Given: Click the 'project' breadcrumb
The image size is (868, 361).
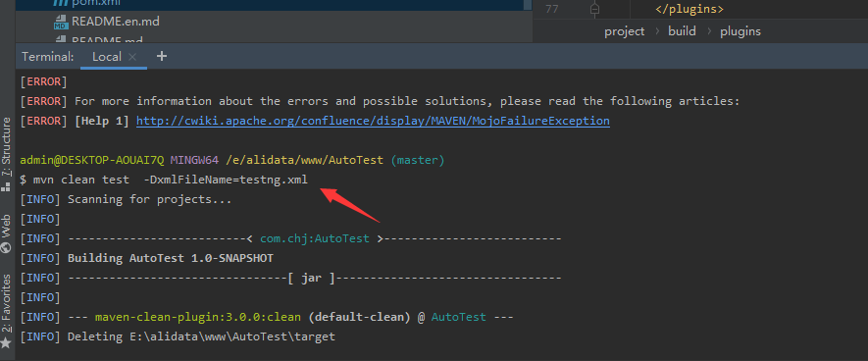Looking at the screenshot, I should [625, 31].
